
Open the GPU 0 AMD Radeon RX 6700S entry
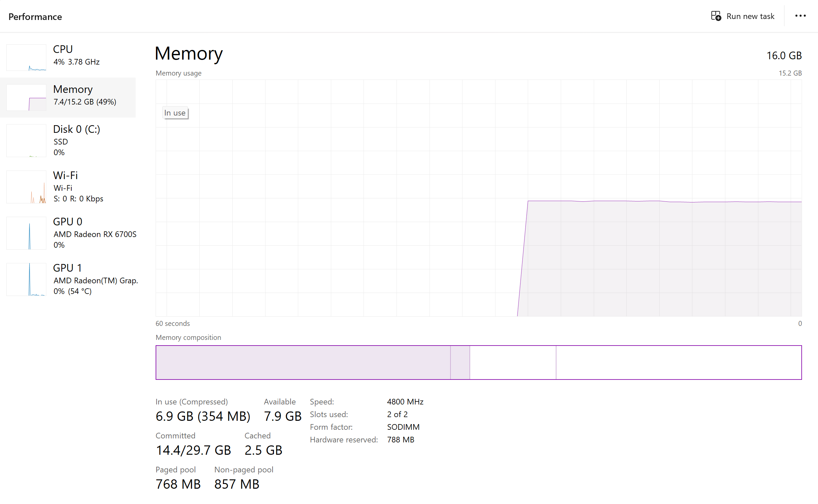click(x=68, y=233)
